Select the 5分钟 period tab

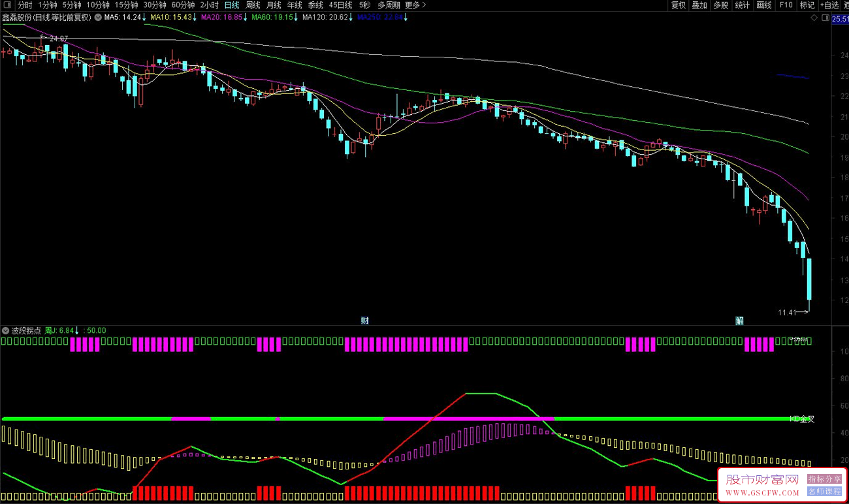click(72, 5)
